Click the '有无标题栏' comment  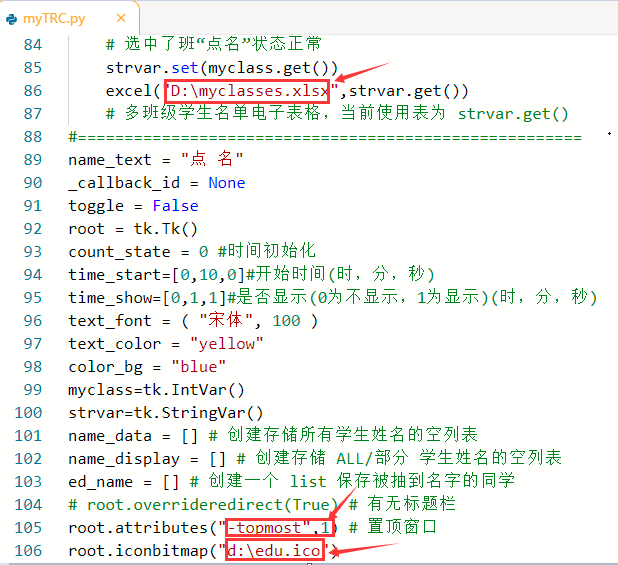[411, 504]
